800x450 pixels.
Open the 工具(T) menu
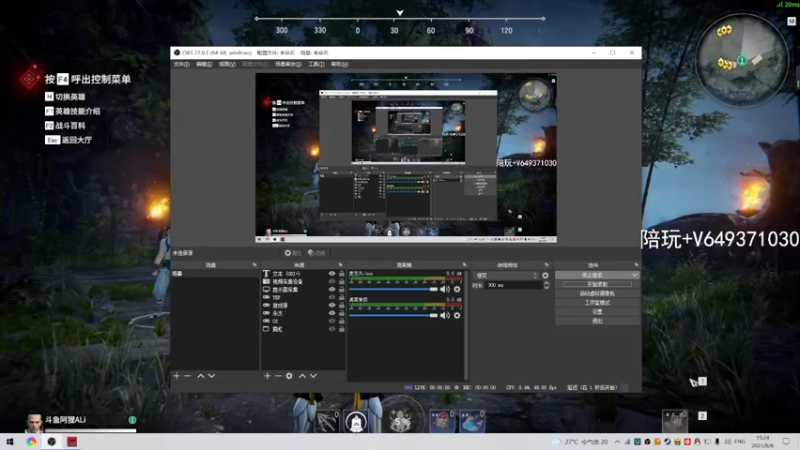316,64
